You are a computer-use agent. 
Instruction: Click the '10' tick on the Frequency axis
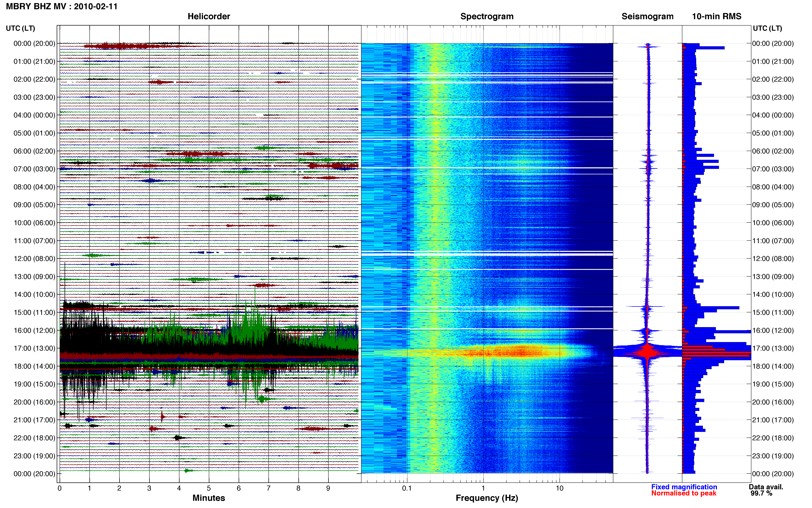pyautogui.click(x=559, y=488)
